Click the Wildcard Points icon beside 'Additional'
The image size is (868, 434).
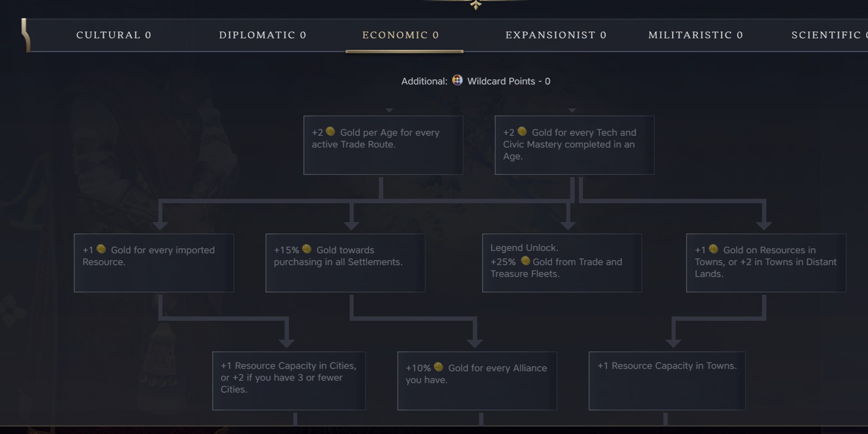[457, 80]
